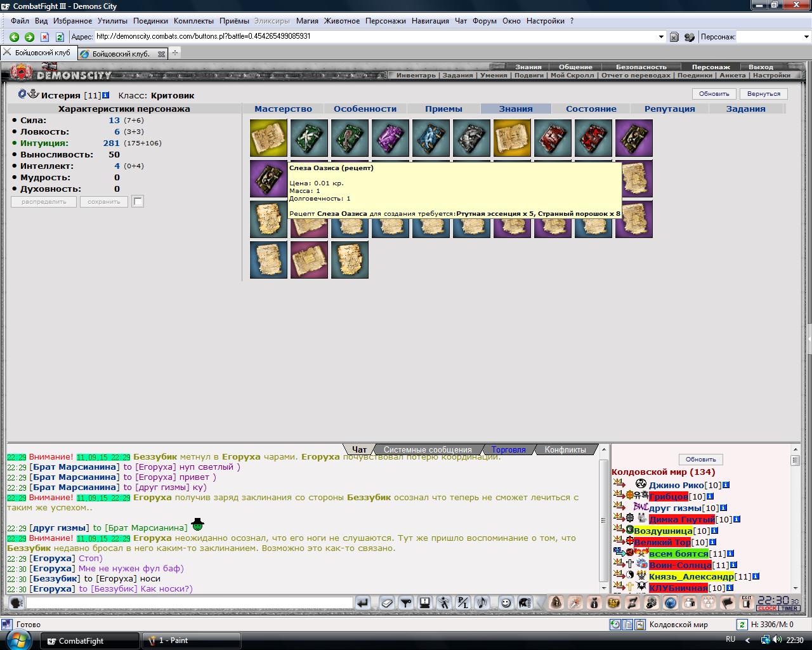Click the info icon next to Князь_Александр
The height and width of the screenshot is (650, 812).
pos(755,576)
